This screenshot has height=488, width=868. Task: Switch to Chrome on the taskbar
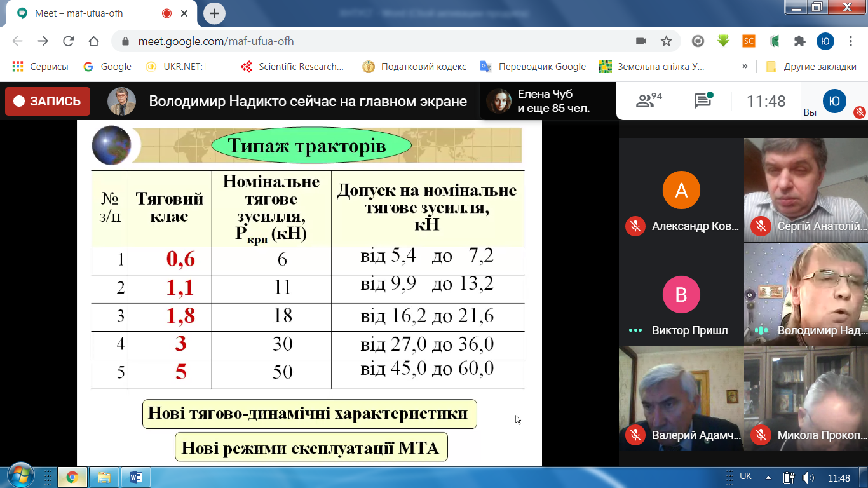coord(72,477)
